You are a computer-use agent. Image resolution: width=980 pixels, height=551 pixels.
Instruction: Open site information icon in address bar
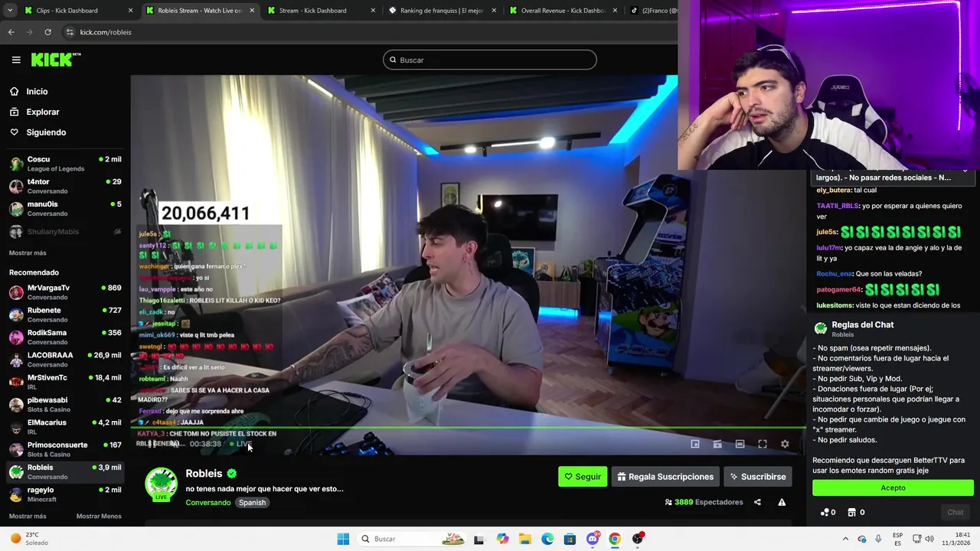70,32
